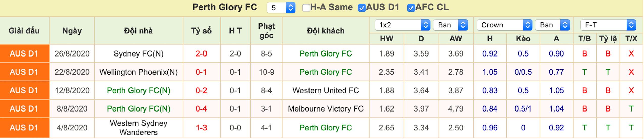
Task: Uncheck the AFC CL filter
Action: (411, 8)
